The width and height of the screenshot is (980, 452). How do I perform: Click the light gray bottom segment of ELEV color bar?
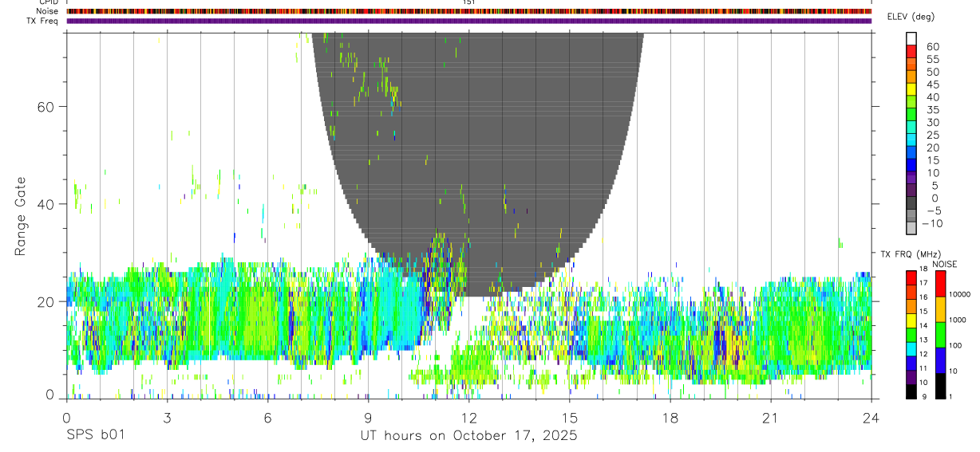[911, 229]
